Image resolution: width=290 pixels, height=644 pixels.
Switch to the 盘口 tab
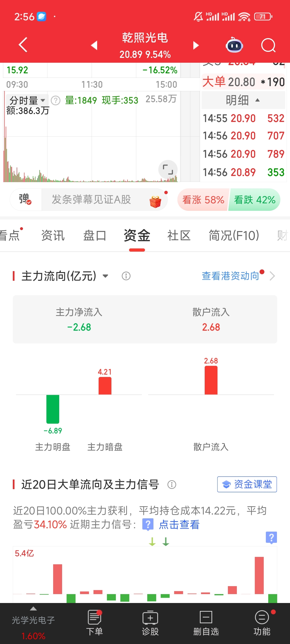pyautogui.click(x=95, y=235)
